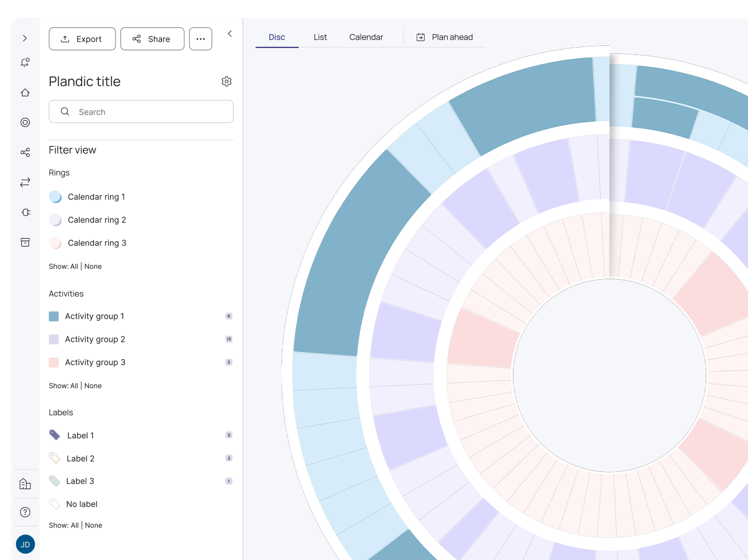The width and height of the screenshot is (748, 560).
Task: Click the Activity group 2 count badge
Action: 229,339
